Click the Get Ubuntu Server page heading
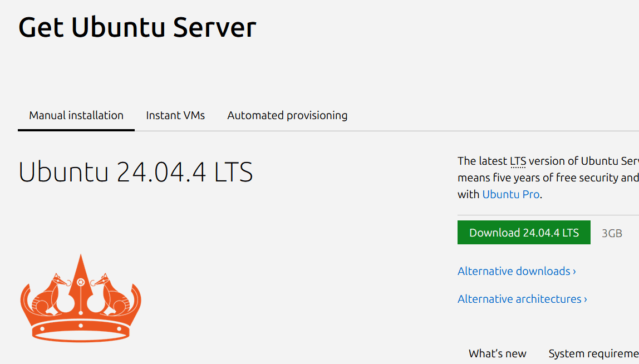Viewport: 639px width, 364px height. tap(137, 27)
